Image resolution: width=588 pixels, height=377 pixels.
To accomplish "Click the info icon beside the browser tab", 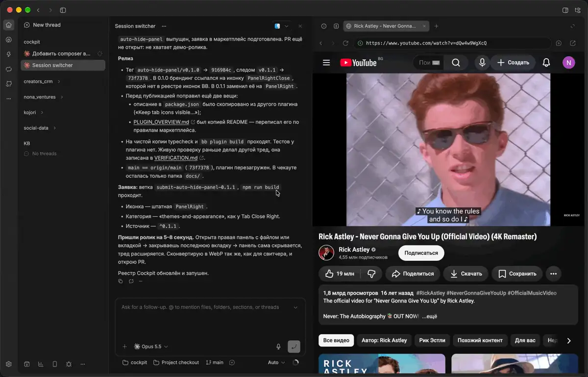I will (x=324, y=26).
